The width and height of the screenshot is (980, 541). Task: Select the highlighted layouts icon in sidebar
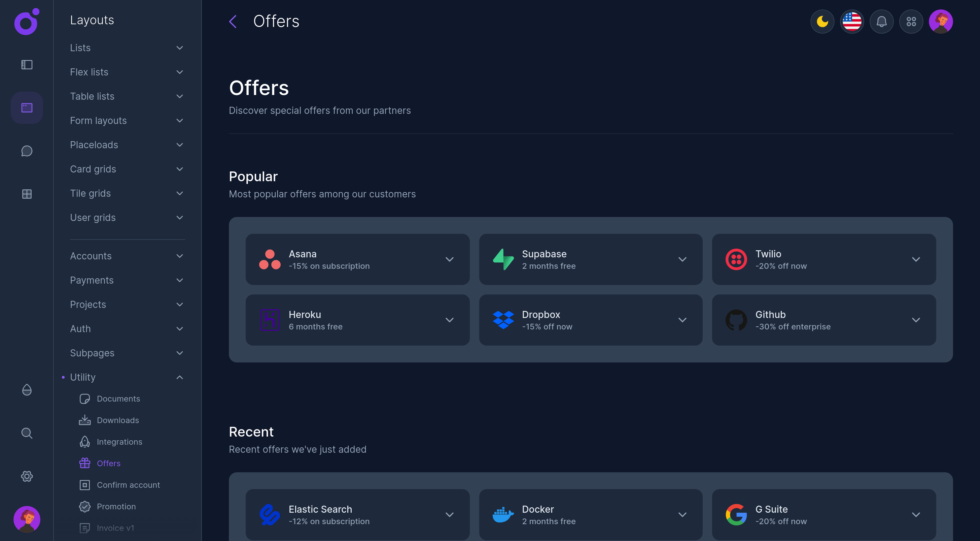27,108
